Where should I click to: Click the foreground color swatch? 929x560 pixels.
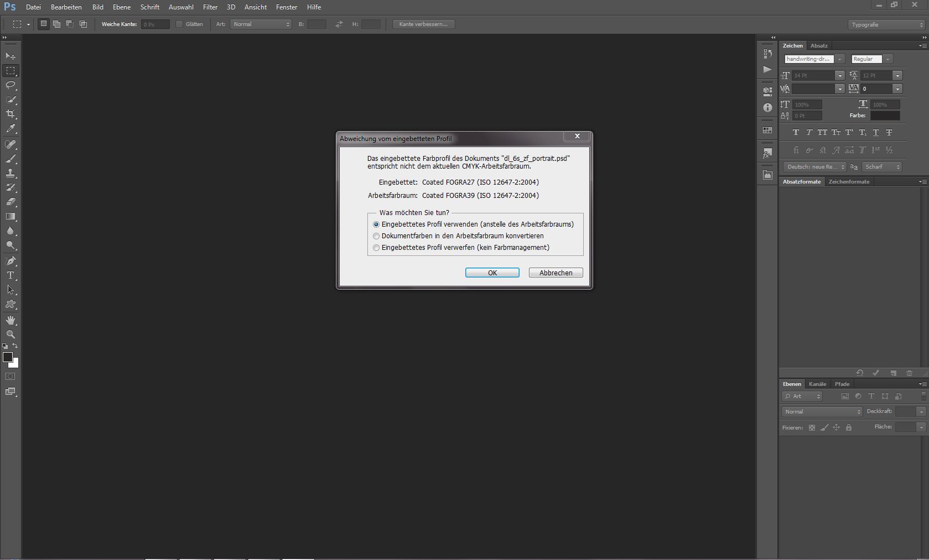tap(8, 358)
